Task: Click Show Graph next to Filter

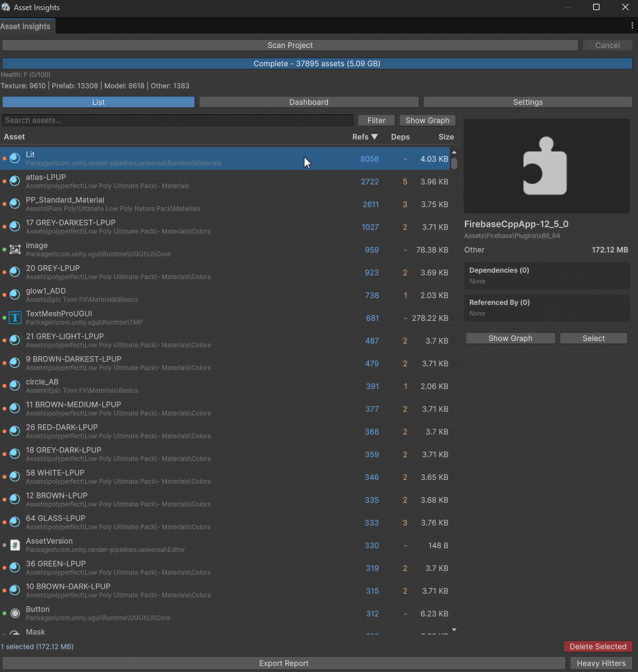Action: click(x=428, y=121)
